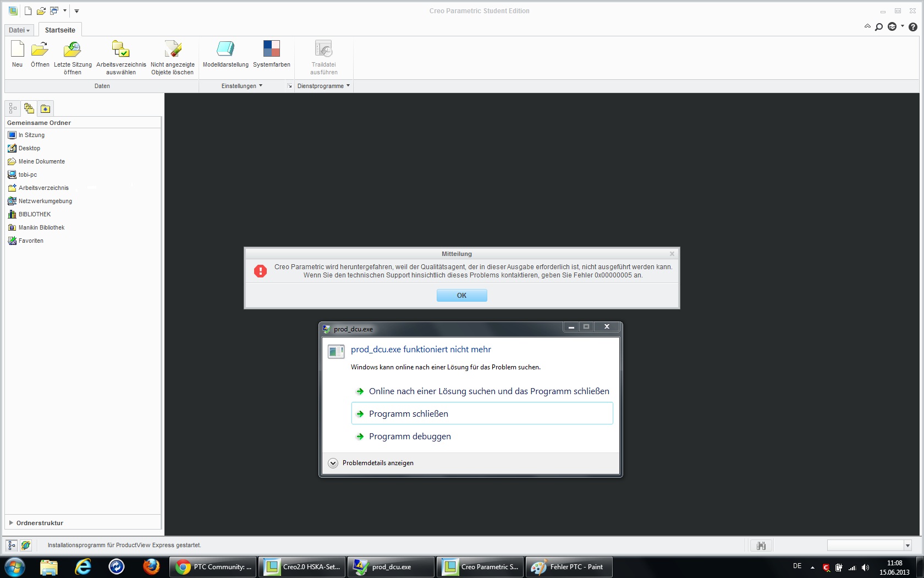This screenshot has height=578, width=924.
Task: Click the command search magnifier icon
Action: tap(879, 27)
